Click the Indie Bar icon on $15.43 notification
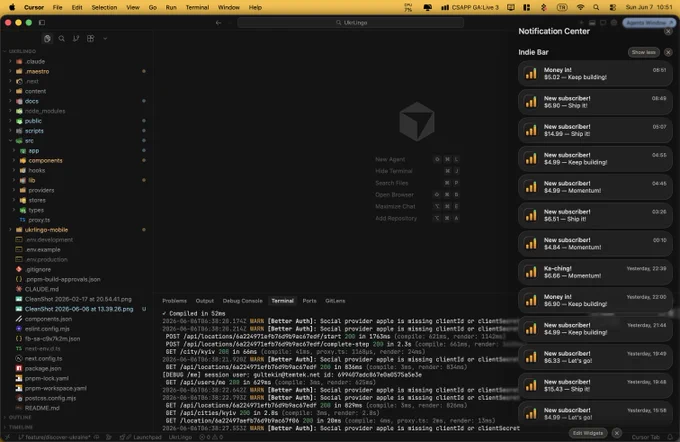Image resolution: width=680 pixels, height=442 pixels. (531, 386)
